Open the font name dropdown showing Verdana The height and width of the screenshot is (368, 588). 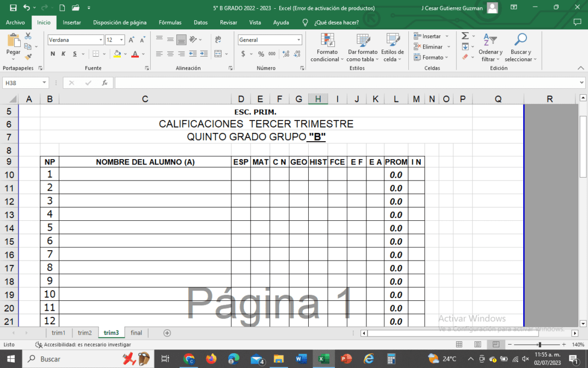(x=100, y=39)
